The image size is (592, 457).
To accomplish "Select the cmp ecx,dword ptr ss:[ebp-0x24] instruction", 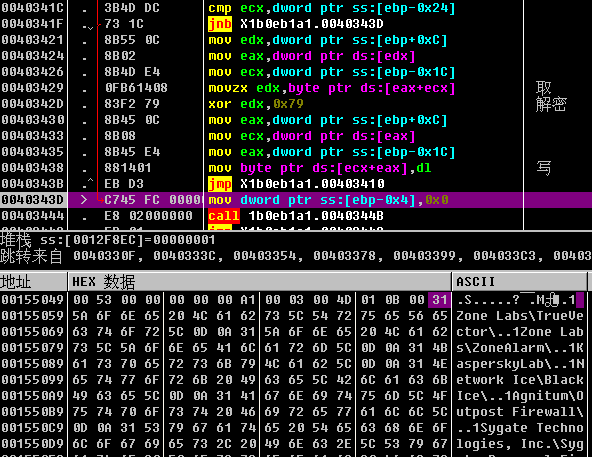I will pyautogui.click(x=332, y=8).
